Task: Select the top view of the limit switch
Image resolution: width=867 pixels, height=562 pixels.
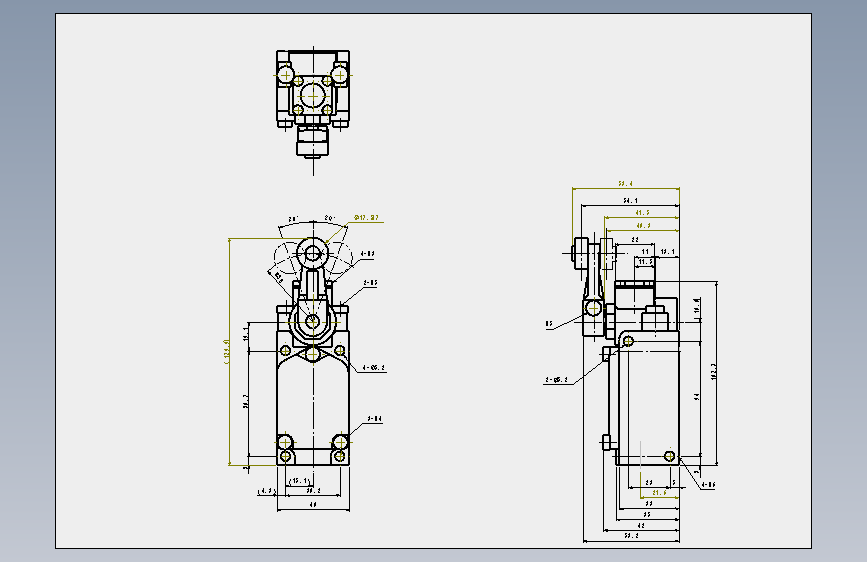Action: tap(313, 103)
